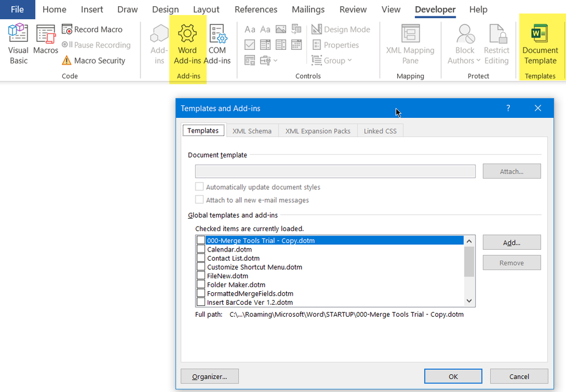Open the XML Mapping Pane
This screenshot has height=392, width=566.
click(x=410, y=44)
